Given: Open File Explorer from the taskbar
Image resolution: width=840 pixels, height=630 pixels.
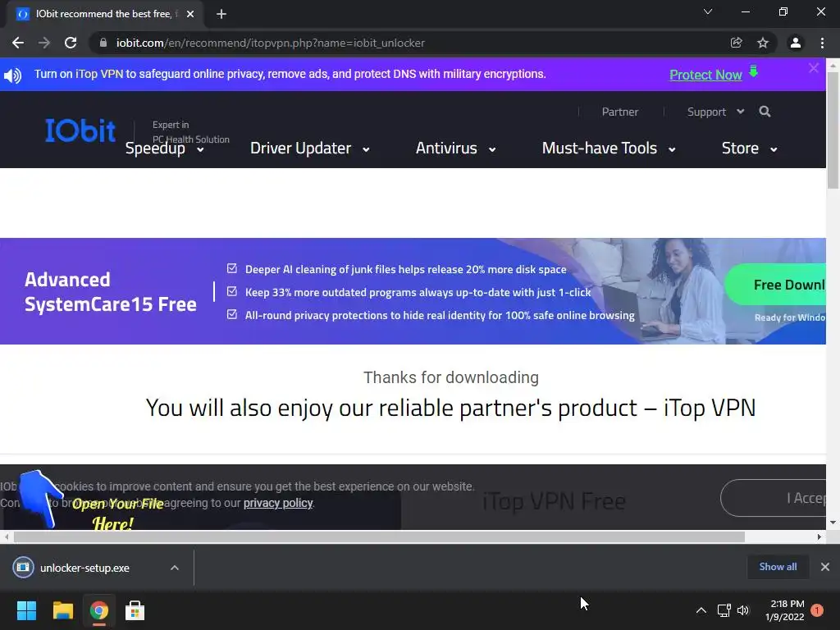Looking at the screenshot, I should (x=62, y=610).
